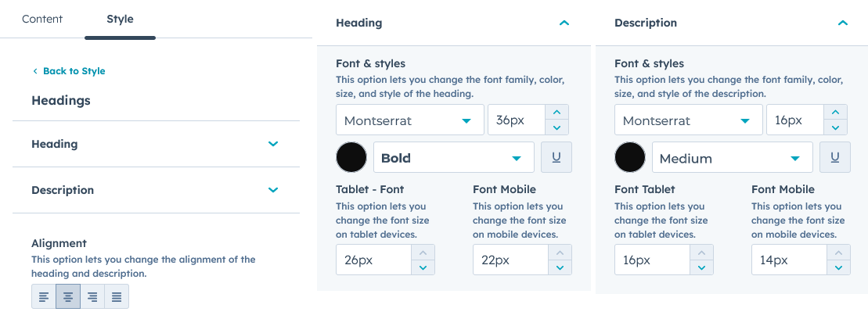Expand the Description accordion section

(x=272, y=190)
